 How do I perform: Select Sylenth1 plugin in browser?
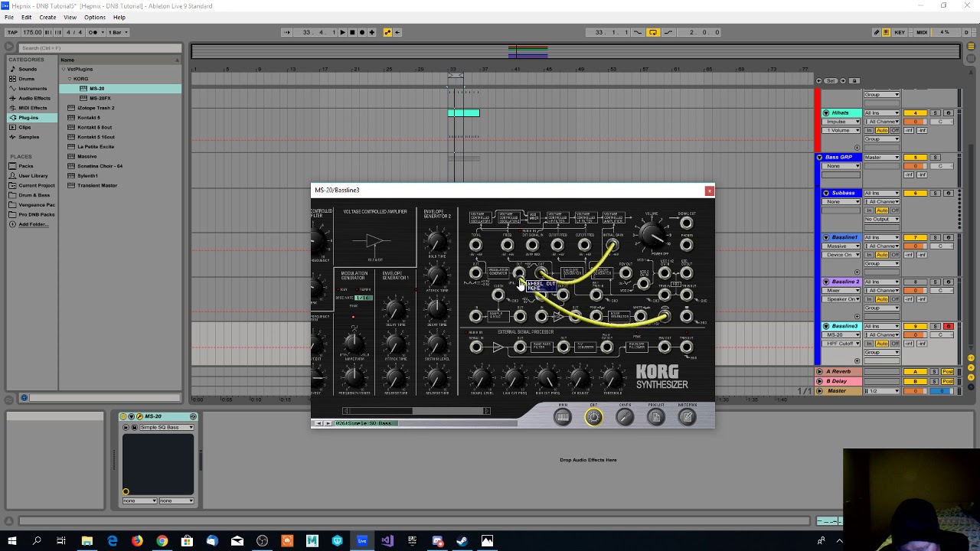[x=87, y=176]
